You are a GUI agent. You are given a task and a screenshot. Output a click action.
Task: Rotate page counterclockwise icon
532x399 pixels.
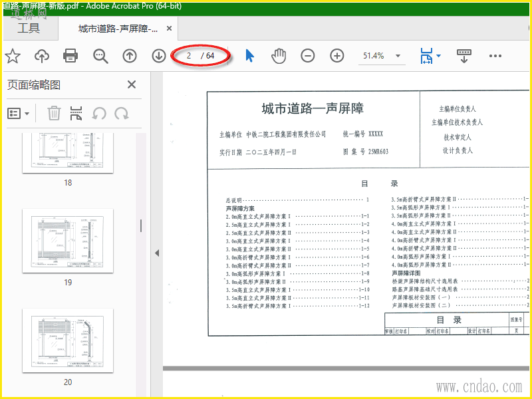99,113
